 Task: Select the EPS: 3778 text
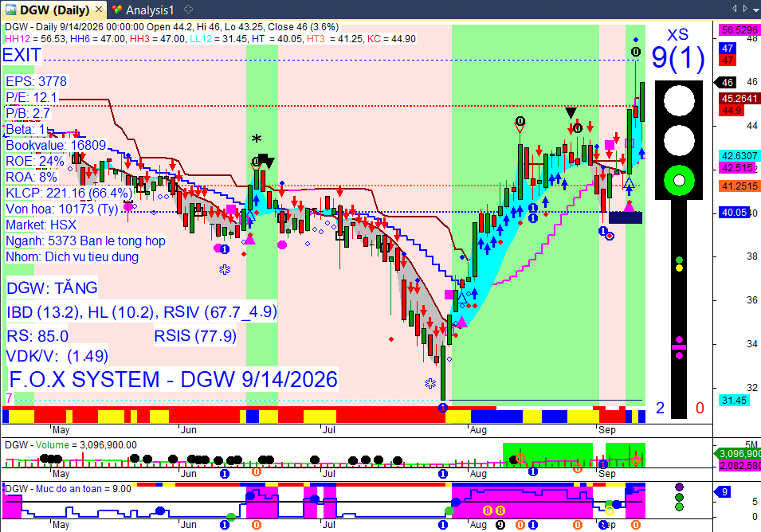[36, 81]
